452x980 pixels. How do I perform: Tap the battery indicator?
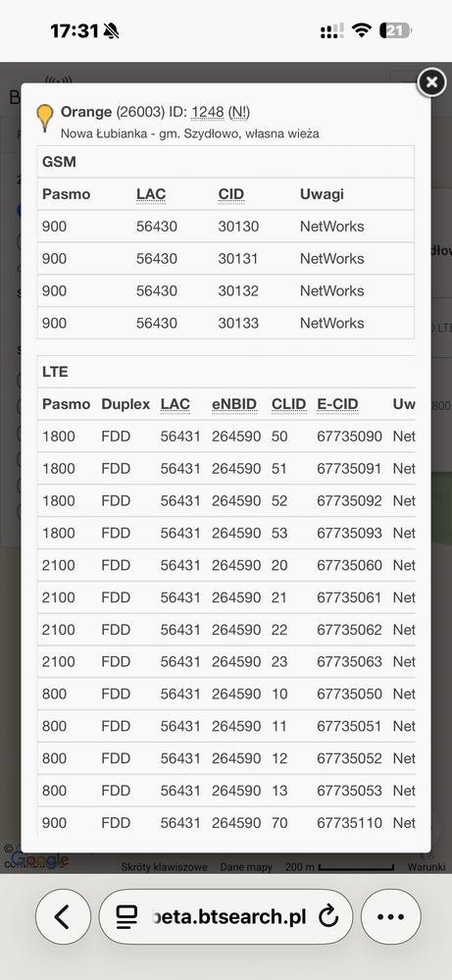tap(396, 30)
